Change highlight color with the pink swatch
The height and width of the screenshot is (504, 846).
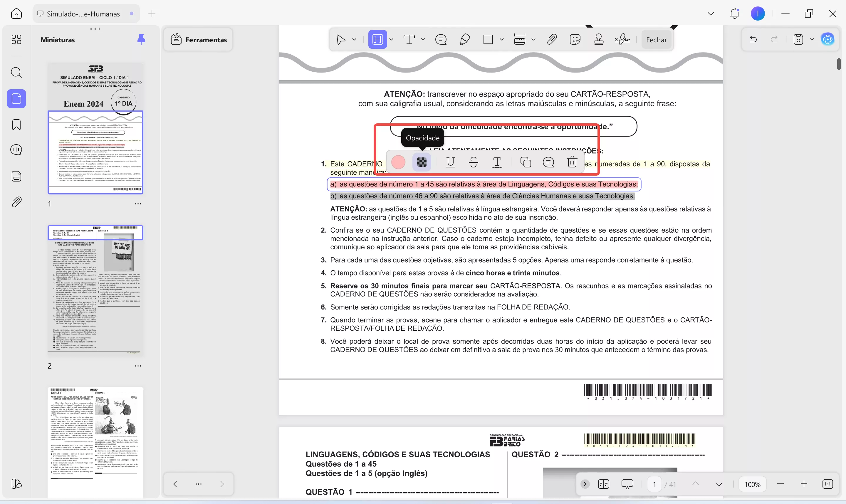point(398,162)
